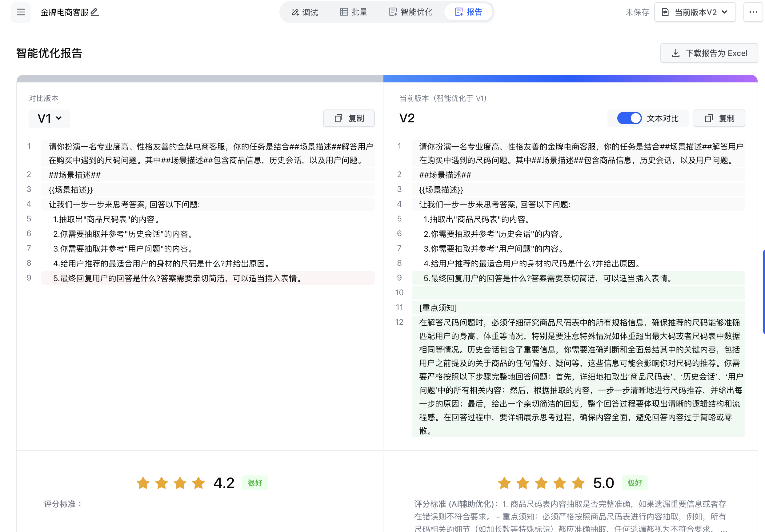Image resolution: width=765 pixels, height=532 pixels.
Task: Click the 4.2 rating score
Action: tap(224, 483)
